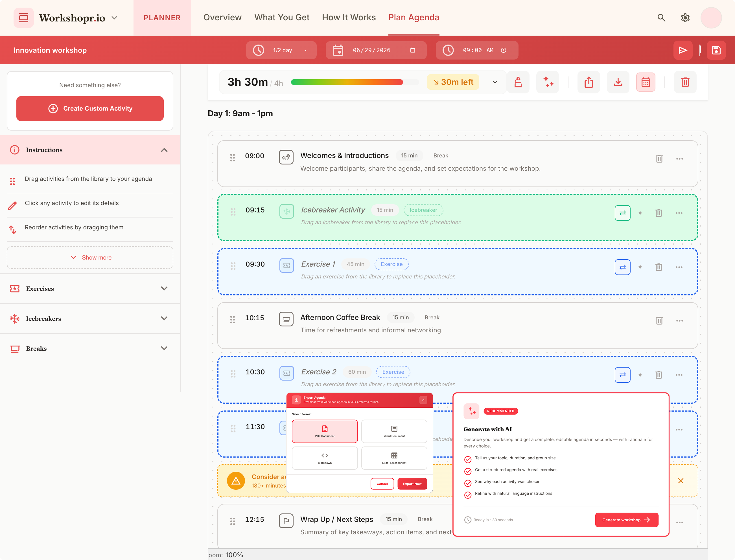
Task: Open more options for Welcomes & Introductions
Action: [x=679, y=159]
